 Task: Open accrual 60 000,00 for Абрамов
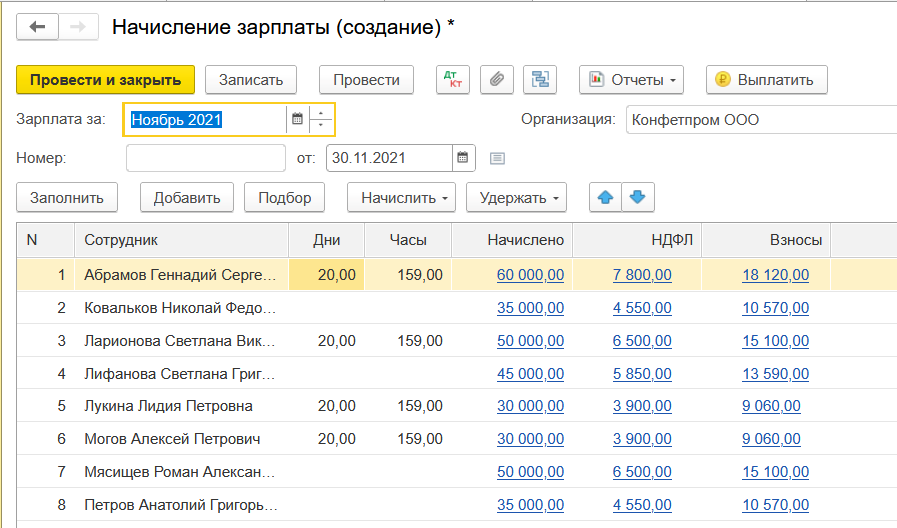pyautogui.click(x=530, y=275)
